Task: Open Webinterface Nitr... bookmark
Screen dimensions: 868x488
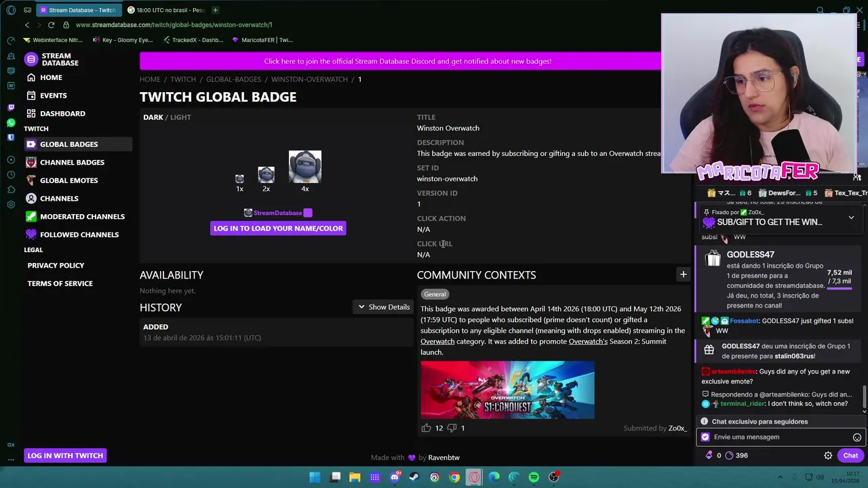Action: click(x=53, y=40)
